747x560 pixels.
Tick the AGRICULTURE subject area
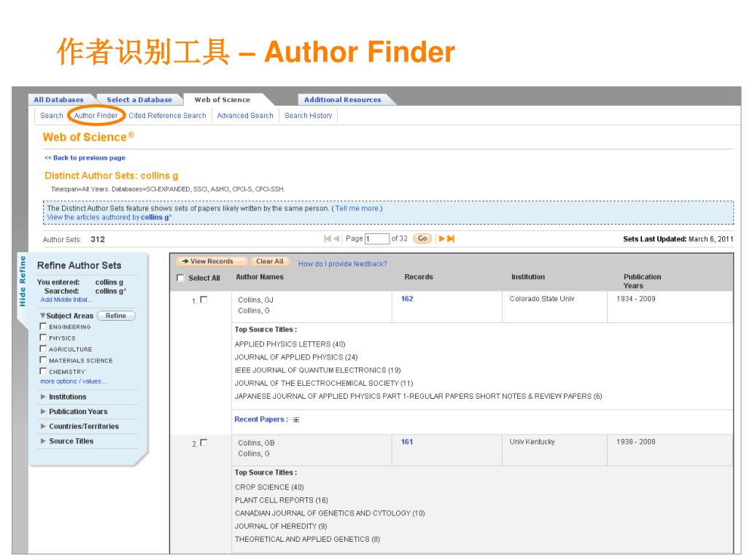pyautogui.click(x=43, y=349)
